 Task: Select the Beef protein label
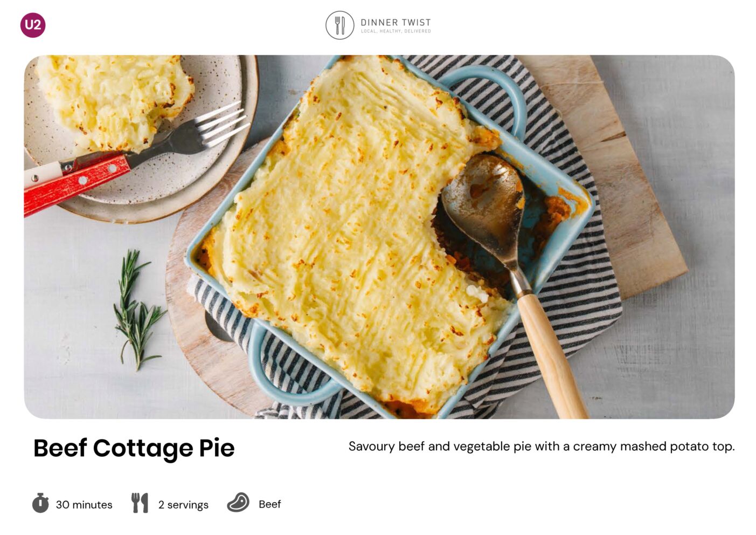pyautogui.click(x=269, y=504)
